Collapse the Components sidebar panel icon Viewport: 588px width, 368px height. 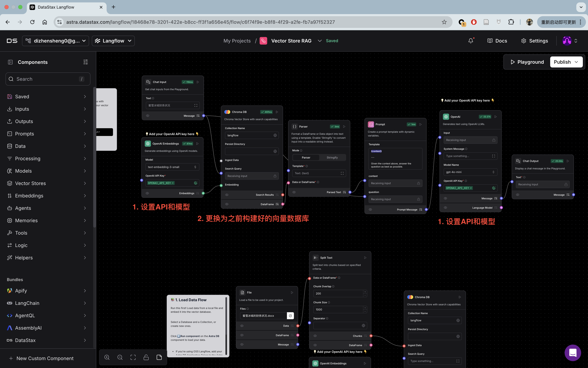point(10,62)
